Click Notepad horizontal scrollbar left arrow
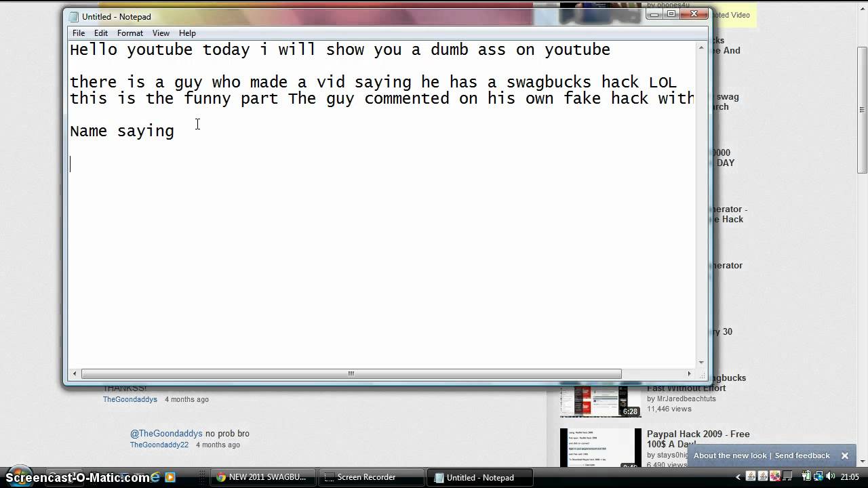This screenshot has height=488, width=868. click(75, 373)
